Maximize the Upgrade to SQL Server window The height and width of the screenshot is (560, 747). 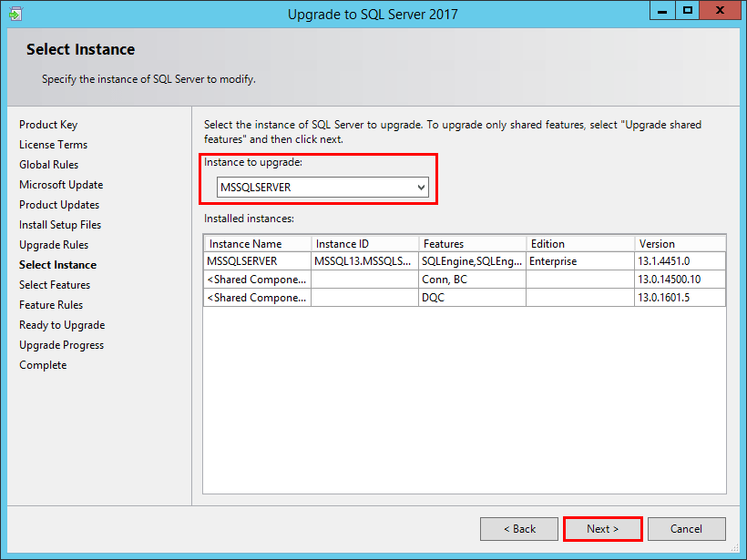pos(688,11)
